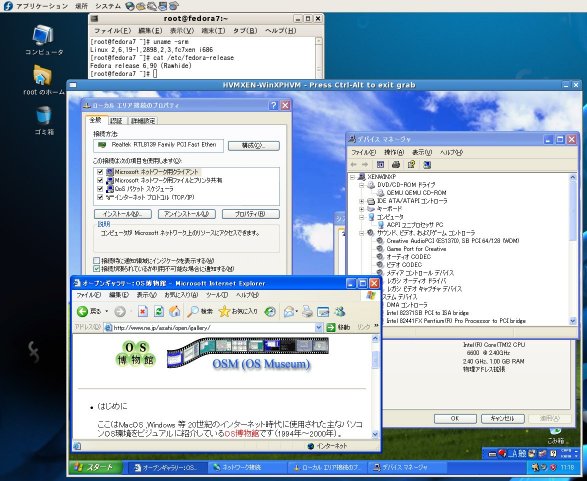Open Device Manager 操作(A) menu
The width and height of the screenshot is (587, 481).
394,152
